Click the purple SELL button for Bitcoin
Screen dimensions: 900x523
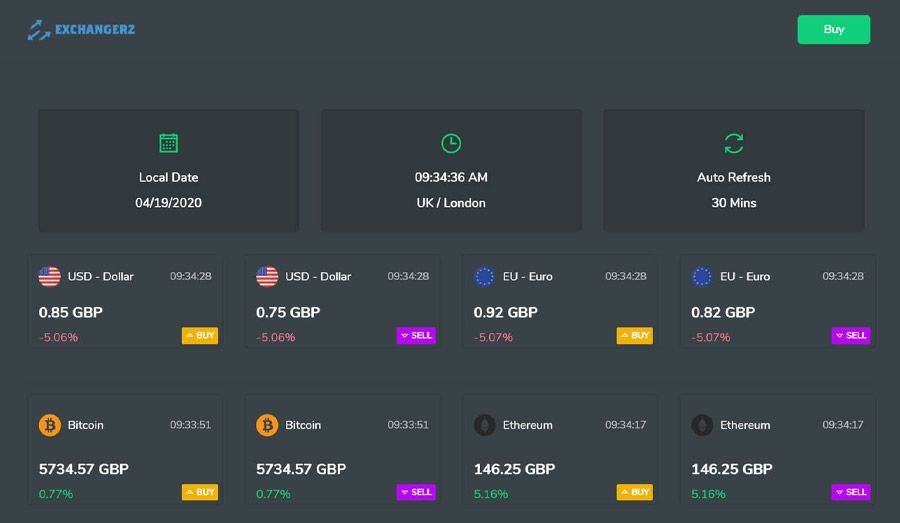click(x=416, y=492)
